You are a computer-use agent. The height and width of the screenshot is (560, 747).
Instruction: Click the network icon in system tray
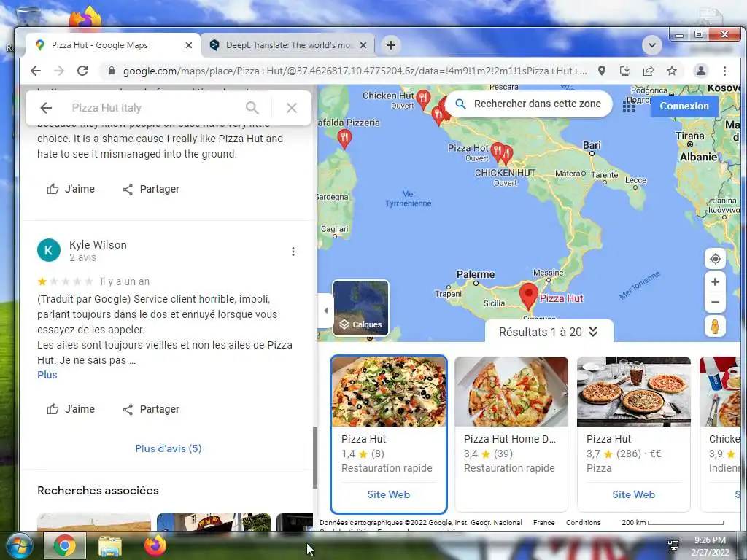[x=673, y=545]
